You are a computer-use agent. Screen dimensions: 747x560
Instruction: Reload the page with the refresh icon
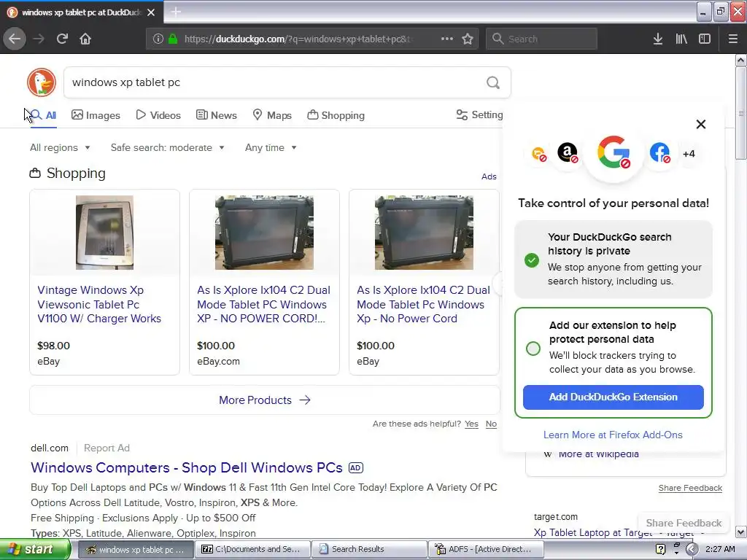(x=62, y=39)
